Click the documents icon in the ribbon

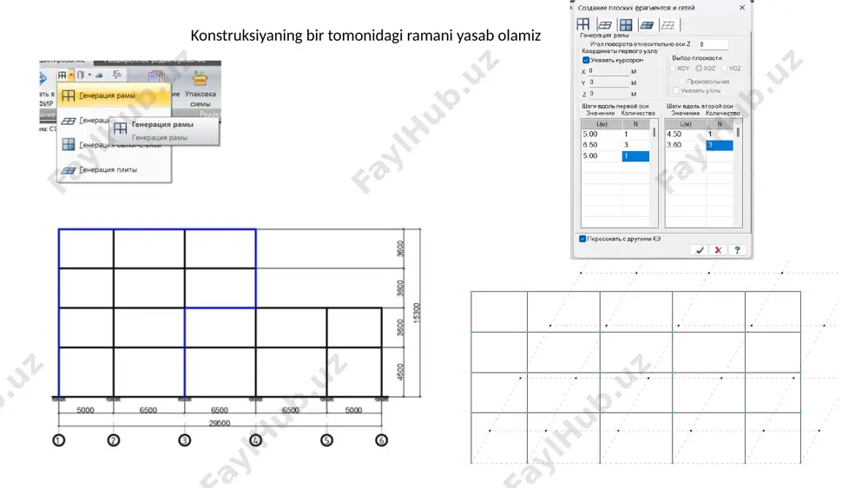[156, 77]
